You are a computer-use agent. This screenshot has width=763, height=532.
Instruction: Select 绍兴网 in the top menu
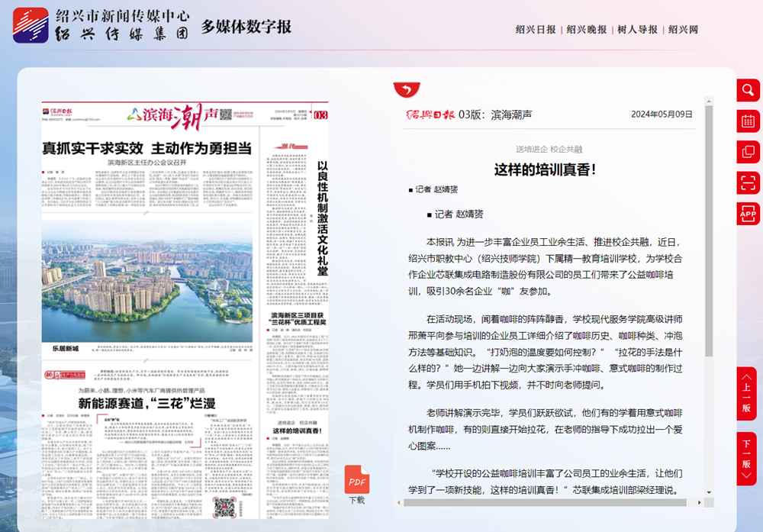(681, 29)
